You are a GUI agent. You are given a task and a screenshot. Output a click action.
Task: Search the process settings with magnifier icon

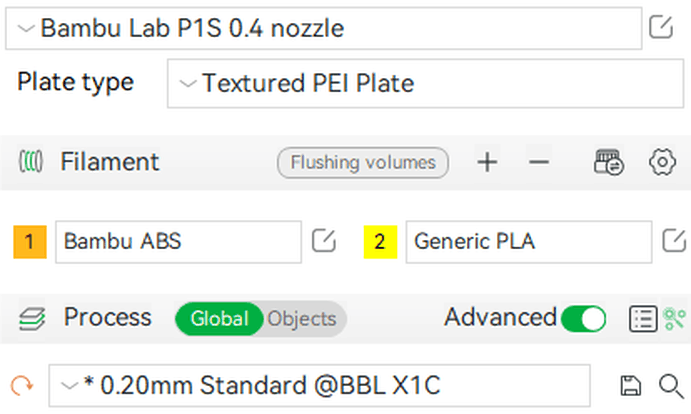[x=671, y=386]
